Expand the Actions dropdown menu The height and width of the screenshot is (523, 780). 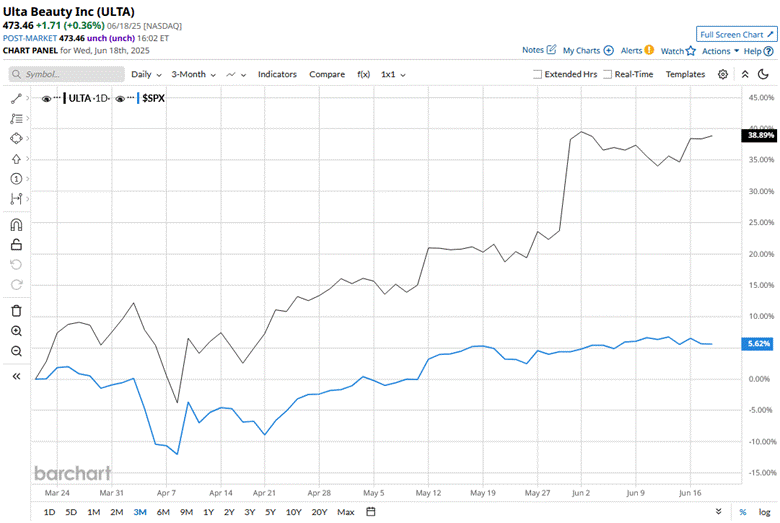click(x=720, y=51)
